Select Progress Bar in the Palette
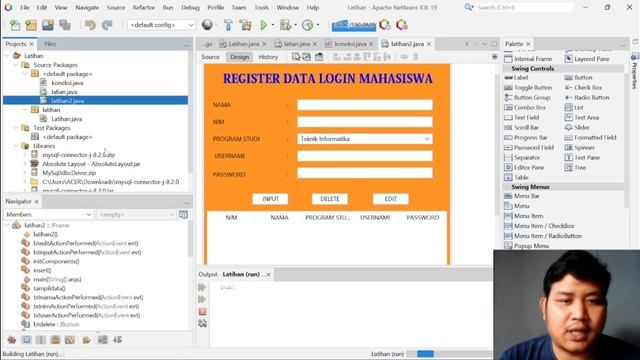The image size is (640, 360). click(526, 138)
